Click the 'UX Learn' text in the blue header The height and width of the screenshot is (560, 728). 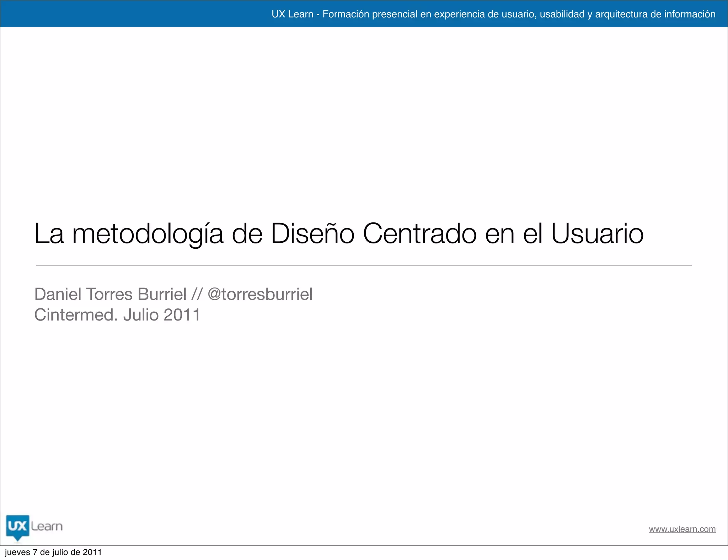(x=292, y=14)
